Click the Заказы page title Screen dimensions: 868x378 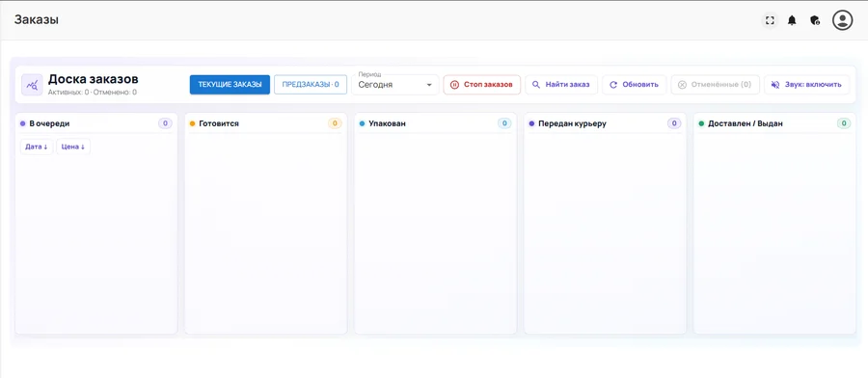tap(37, 20)
